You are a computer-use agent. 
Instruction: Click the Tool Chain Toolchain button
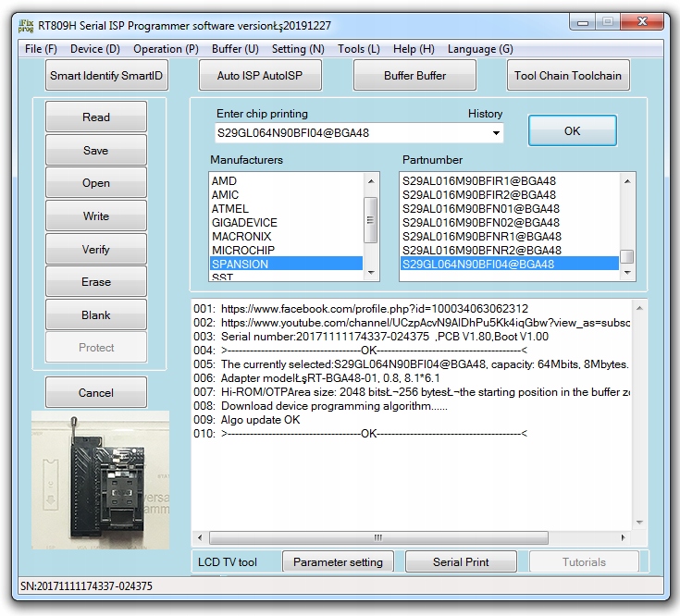[x=568, y=76]
